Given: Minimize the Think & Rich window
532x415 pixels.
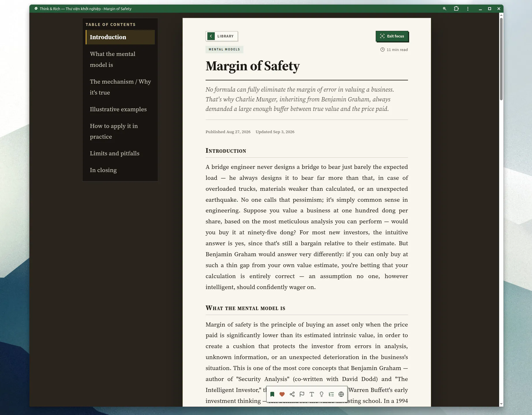Looking at the screenshot, I should [480, 9].
